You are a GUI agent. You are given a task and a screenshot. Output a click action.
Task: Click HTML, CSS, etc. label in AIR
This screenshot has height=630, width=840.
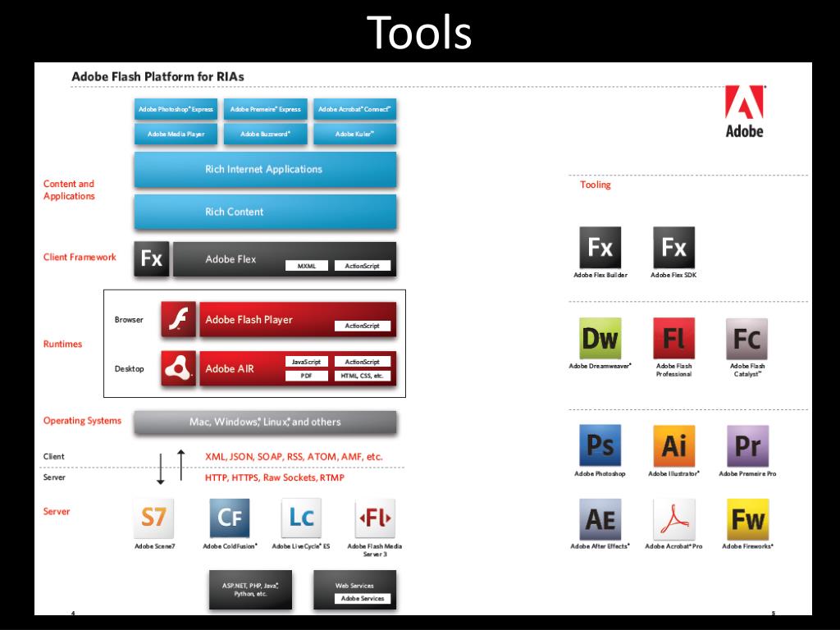point(363,376)
